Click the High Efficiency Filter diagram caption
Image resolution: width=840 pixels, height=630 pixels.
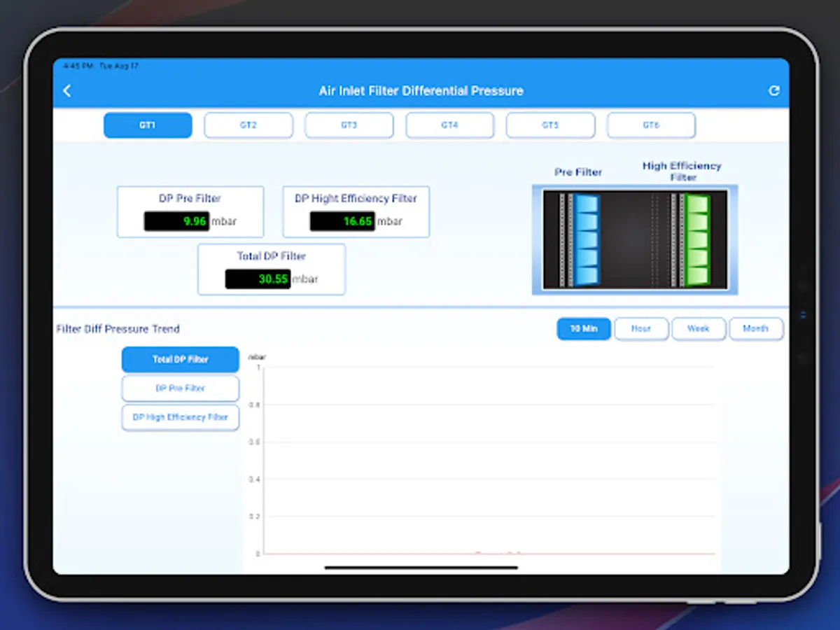pyautogui.click(x=682, y=171)
